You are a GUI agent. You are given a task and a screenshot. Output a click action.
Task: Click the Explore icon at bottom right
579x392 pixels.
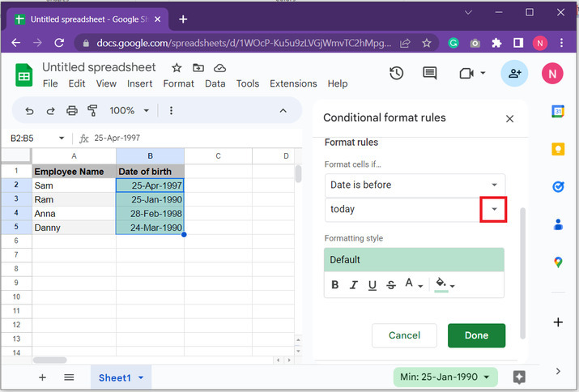(519, 377)
